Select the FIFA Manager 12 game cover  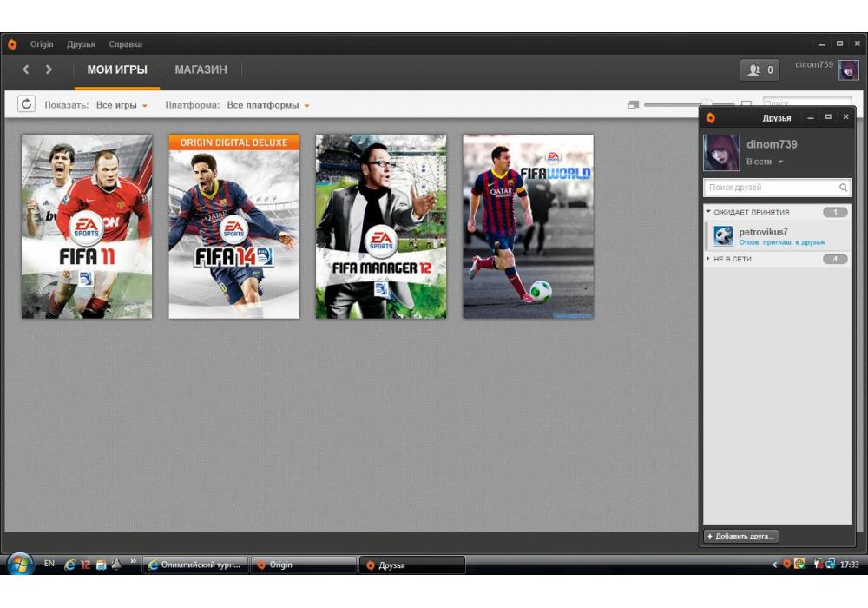[x=381, y=226]
